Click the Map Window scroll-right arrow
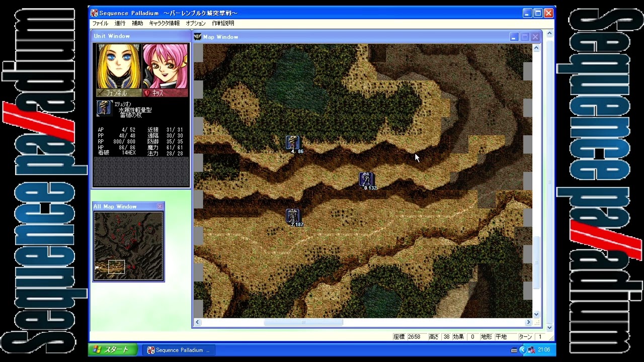Image resolution: width=644 pixels, height=362 pixels. click(x=528, y=322)
